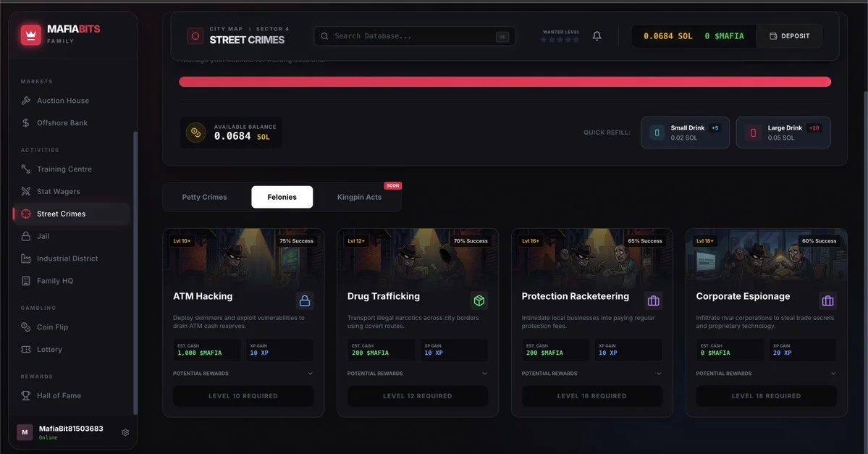Click the available balance coins icon

[195, 133]
